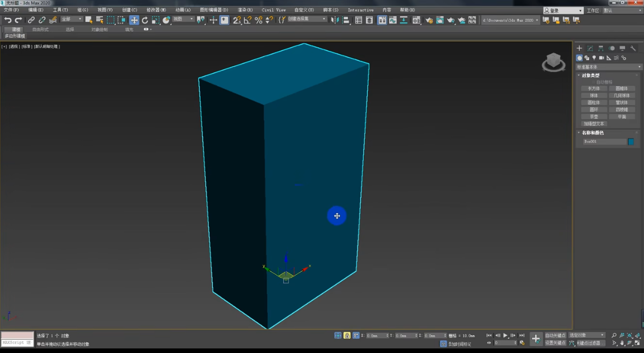Toggle 2.5D Snaps
This screenshot has width=644, height=353.
(237, 19)
